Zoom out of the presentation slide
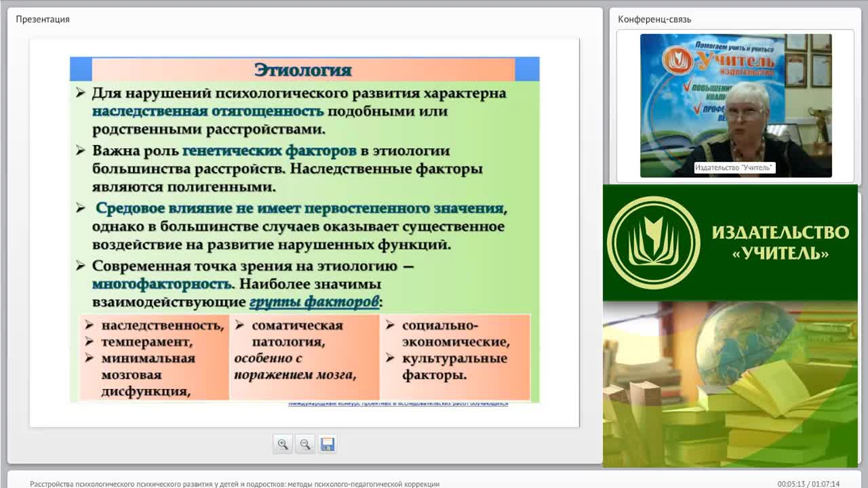The width and height of the screenshot is (868, 488). tap(305, 444)
